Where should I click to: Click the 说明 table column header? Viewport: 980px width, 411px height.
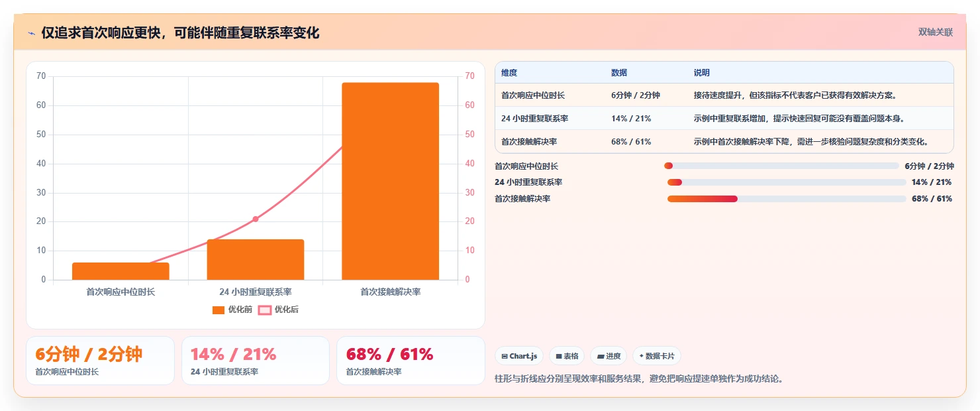(702, 72)
